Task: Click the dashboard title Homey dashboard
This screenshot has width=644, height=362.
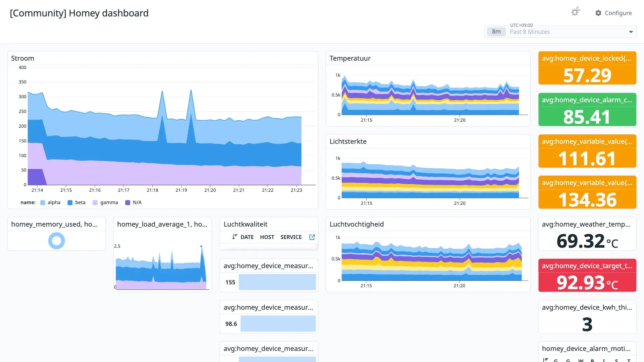Action: 79,13
